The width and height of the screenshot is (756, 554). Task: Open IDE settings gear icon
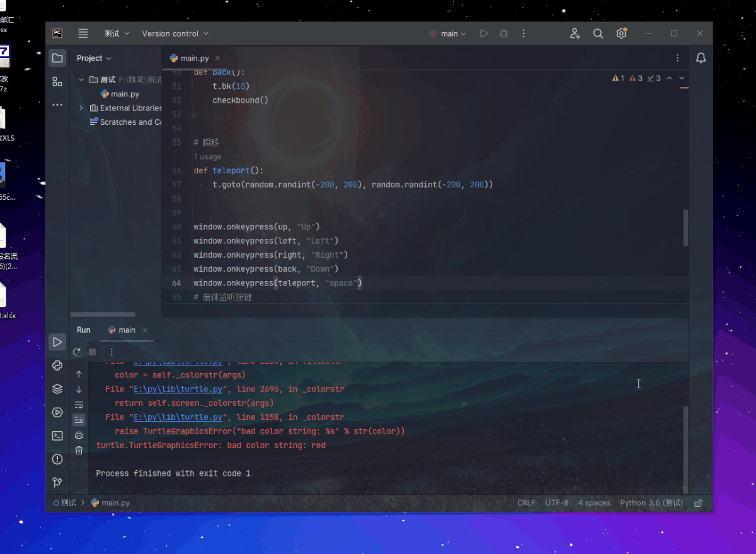point(621,33)
